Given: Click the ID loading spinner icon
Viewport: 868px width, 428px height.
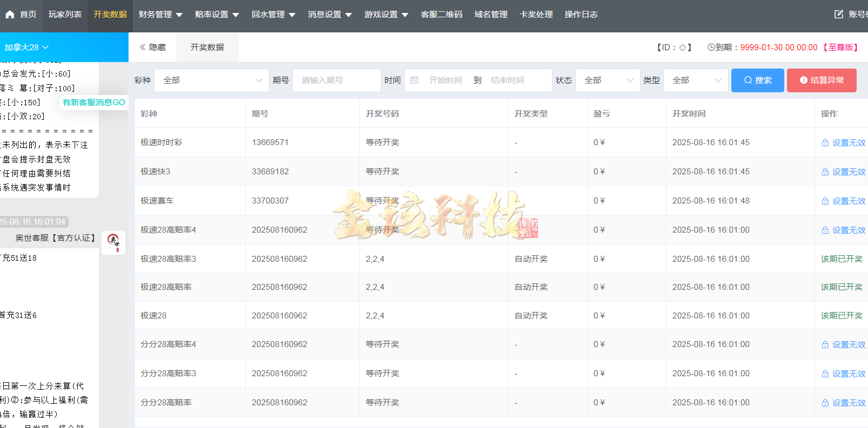Looking at the screenshot, I should (x=683, y=47).
